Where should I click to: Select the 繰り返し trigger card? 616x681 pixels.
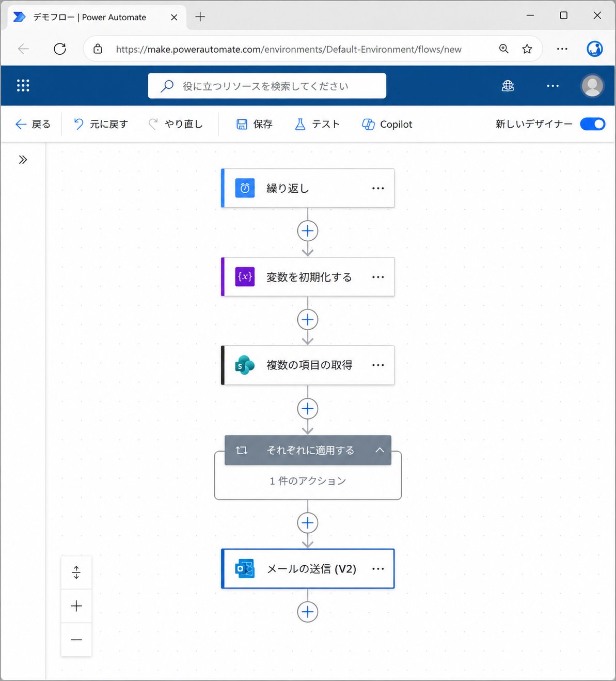308,188
